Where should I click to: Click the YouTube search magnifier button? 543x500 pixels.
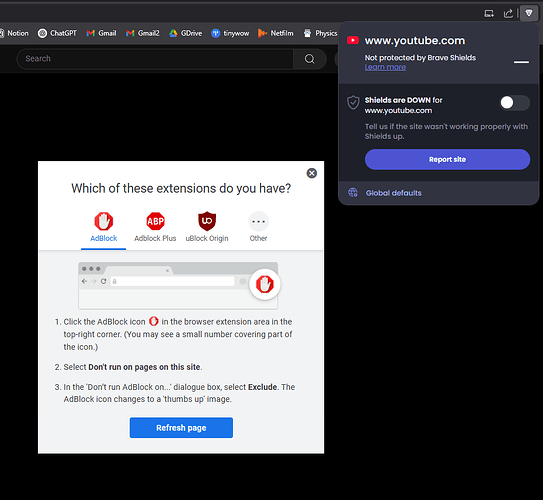coord(310,59)
